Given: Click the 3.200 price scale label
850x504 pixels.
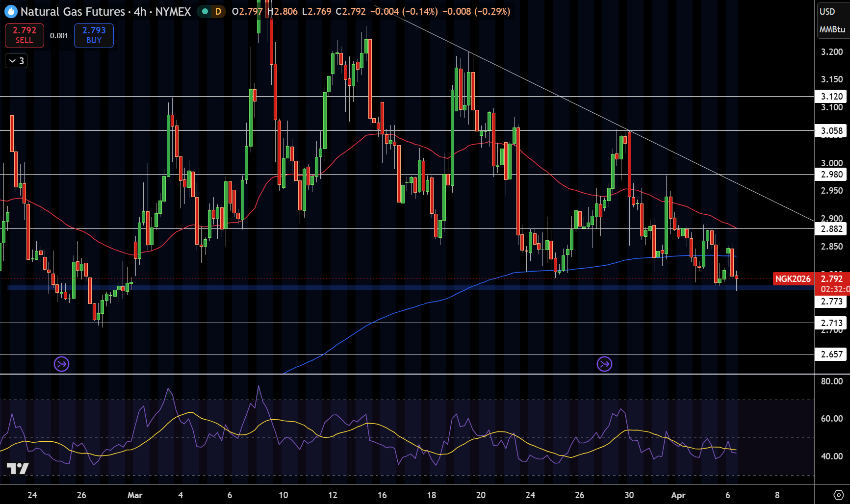Looking at the screenshot, I should [x=832, y=52].
